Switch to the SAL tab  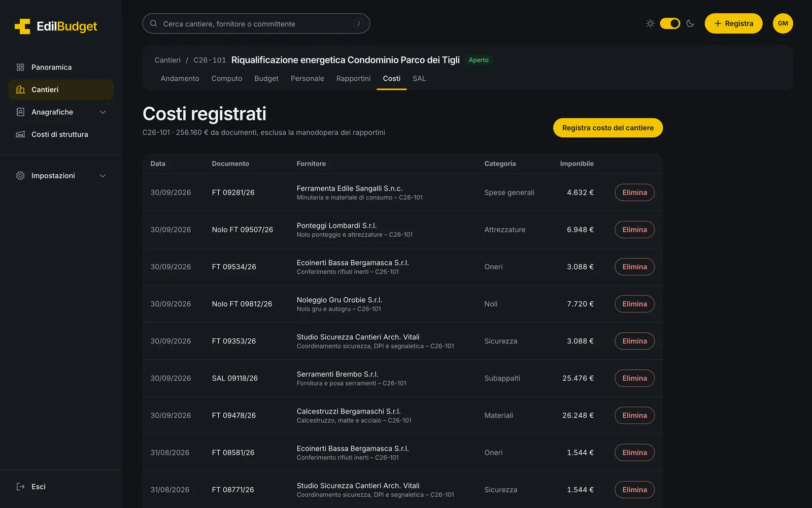pyautogui.click(x=419, y=79)
